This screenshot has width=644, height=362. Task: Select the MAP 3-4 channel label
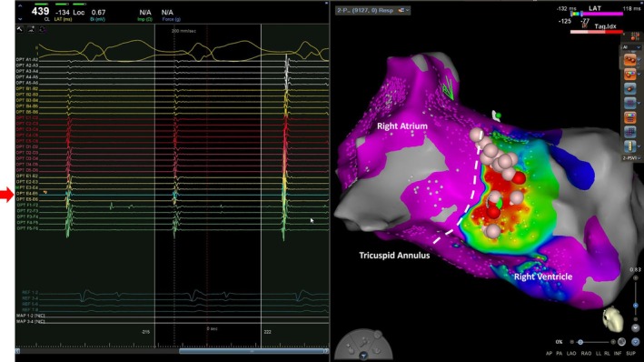point(30,321)
